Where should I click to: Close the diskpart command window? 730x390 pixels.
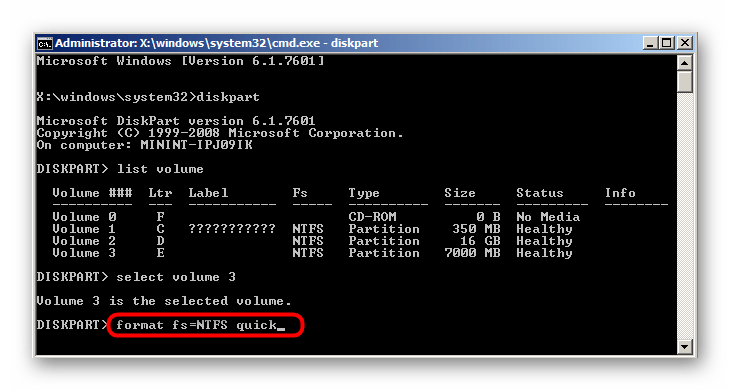pos(684,43)
